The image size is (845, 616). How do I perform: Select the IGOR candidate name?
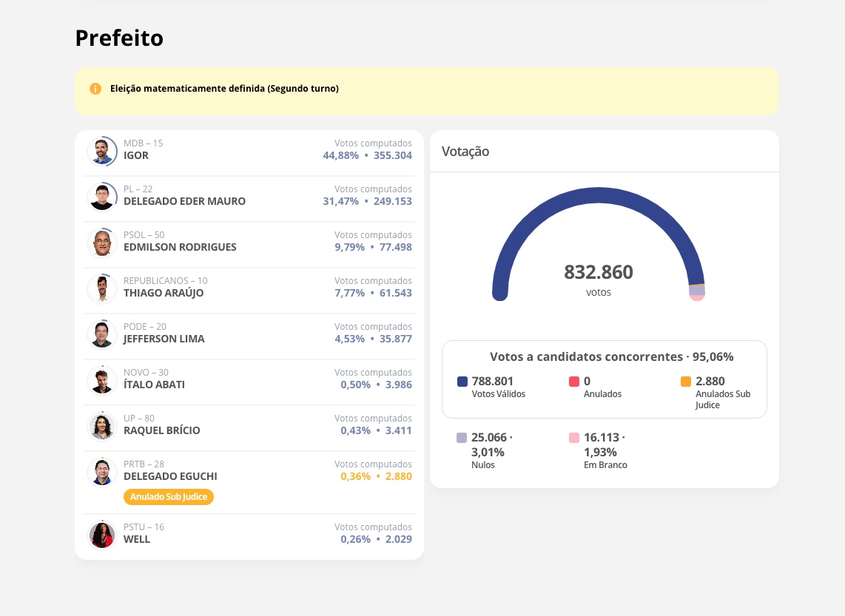click(136, 156)
